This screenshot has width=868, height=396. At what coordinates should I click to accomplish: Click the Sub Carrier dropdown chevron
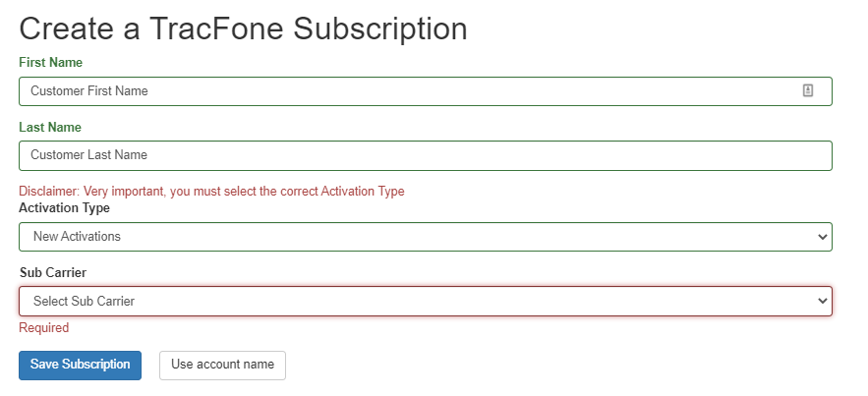point(823,302)
